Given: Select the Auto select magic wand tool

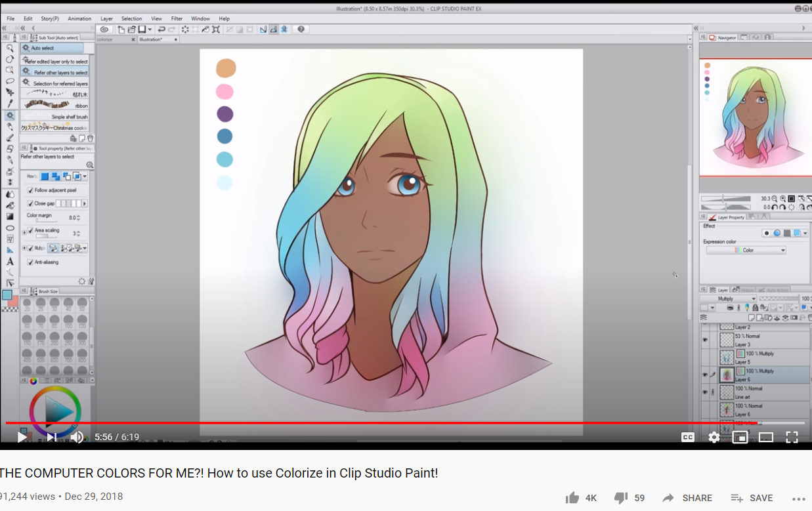Looking at the screenshot, I should click(10, 115).
